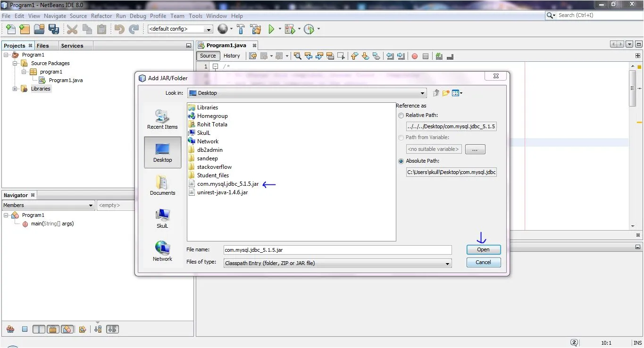Open Recent Items in the file chooser sidebar

162,120
